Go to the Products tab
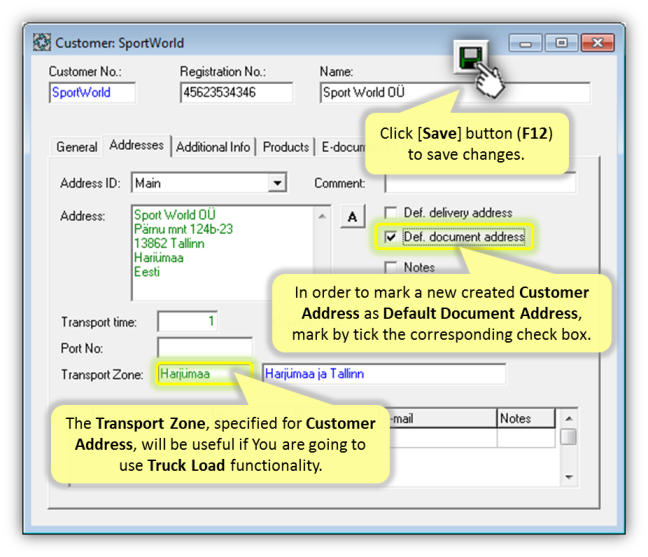The width and height of the screenshot is (648, 557). 286,147
